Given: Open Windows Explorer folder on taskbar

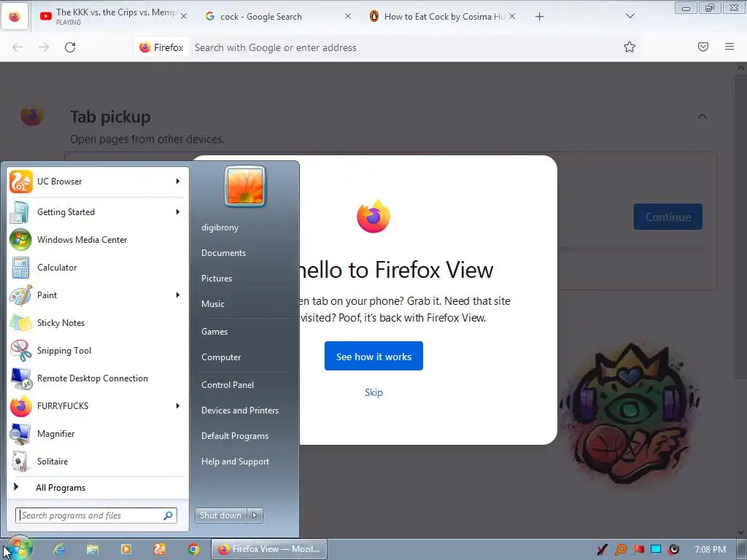Looking at the screenshot, I should click(93, 549).
